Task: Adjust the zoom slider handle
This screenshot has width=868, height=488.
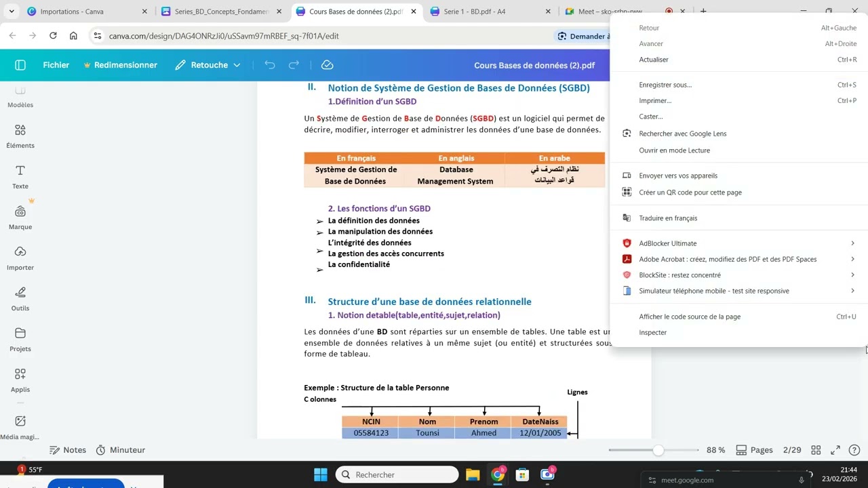Action: click(658, 450)
